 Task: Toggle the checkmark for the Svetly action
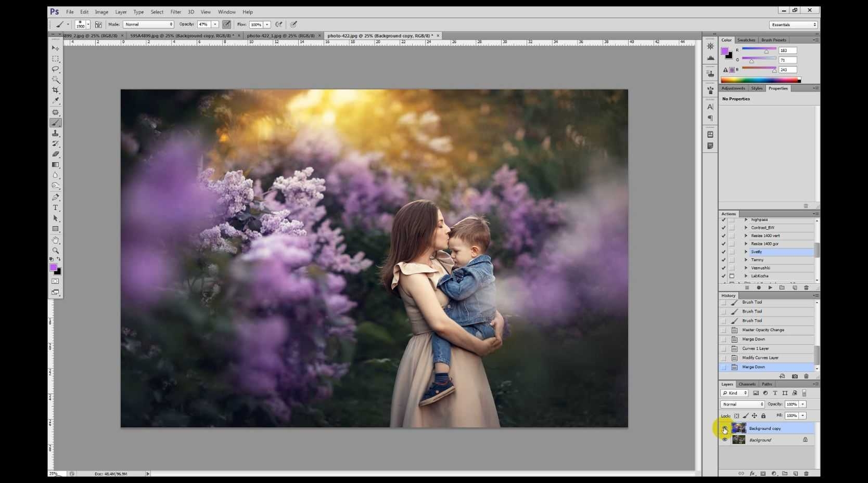tap(723, 252)
